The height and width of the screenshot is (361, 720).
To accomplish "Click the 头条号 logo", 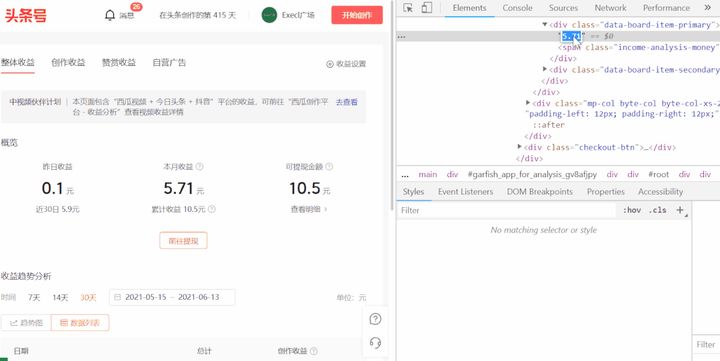I will (26, 15).
